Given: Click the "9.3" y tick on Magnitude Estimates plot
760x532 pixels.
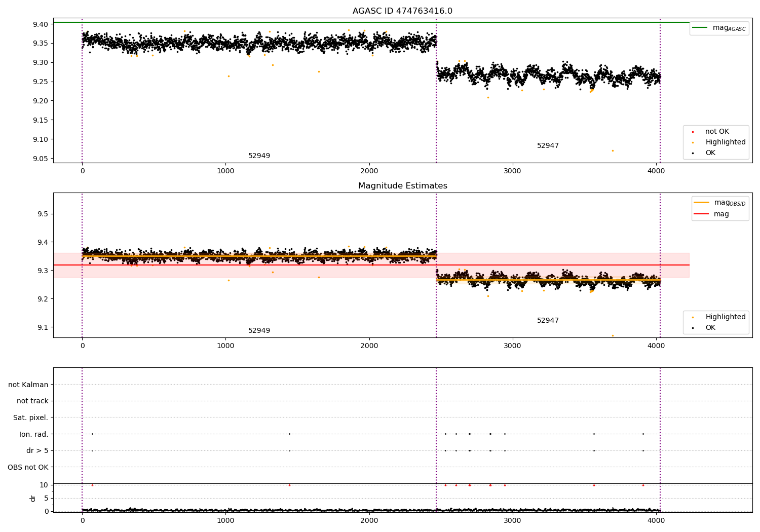Looking at the screenshot, I should (43, 271).
